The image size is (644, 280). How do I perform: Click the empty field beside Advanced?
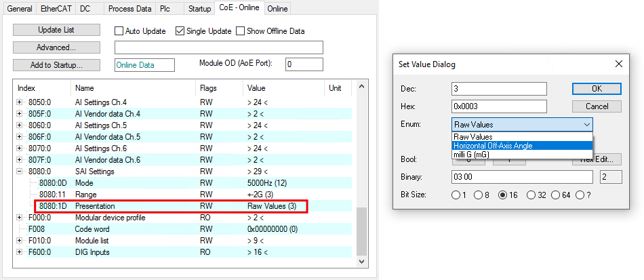coord(218,47)
